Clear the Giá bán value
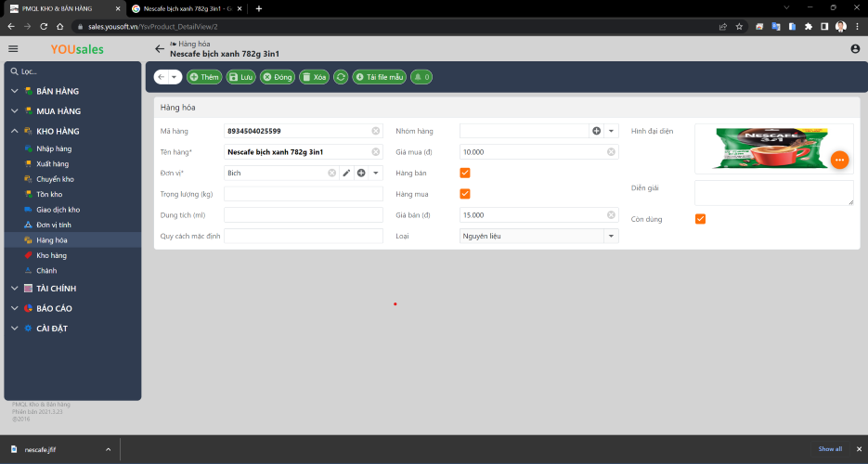868x464 pixels. tap(611, 215)
